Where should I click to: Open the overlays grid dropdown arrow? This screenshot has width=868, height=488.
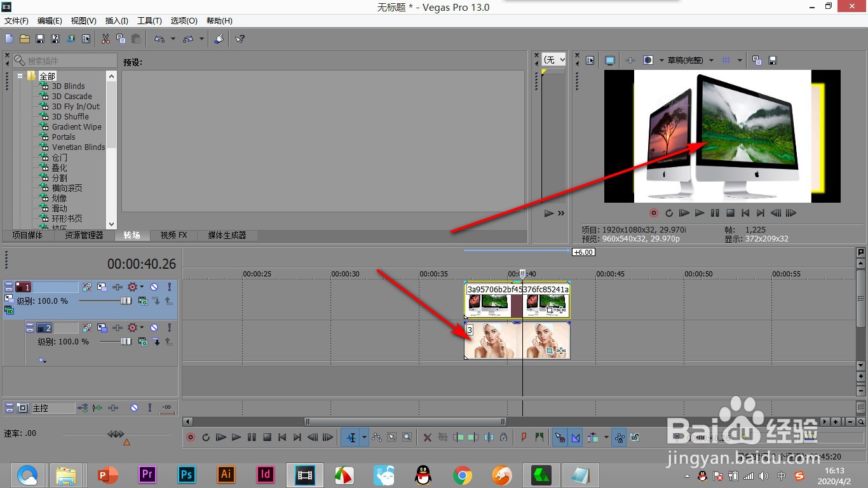(740, 60)
